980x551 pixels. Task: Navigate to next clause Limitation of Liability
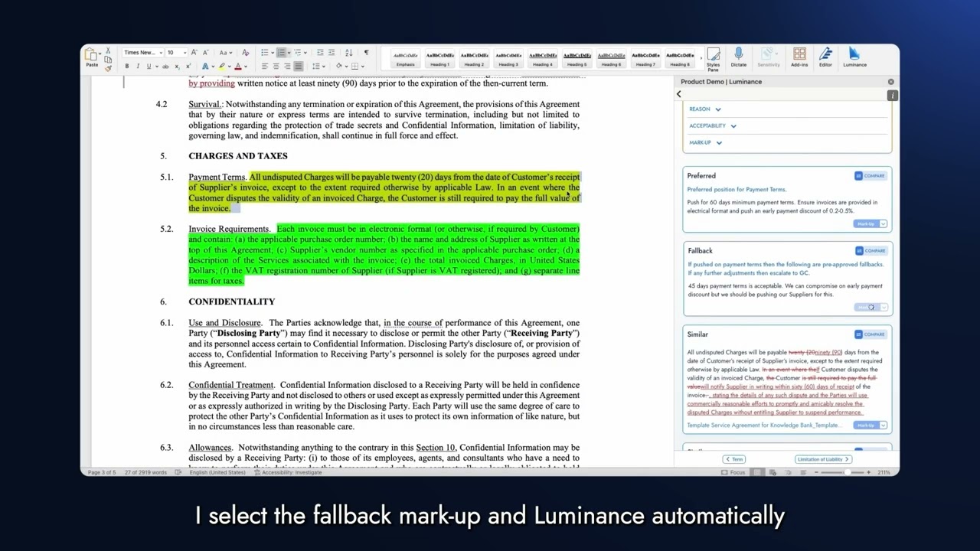pos(823,459)
